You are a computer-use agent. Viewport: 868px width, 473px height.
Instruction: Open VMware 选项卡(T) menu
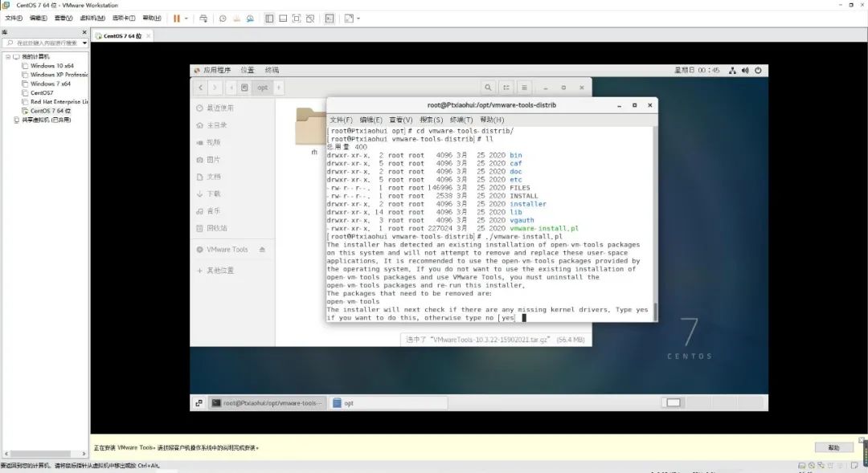124,18
